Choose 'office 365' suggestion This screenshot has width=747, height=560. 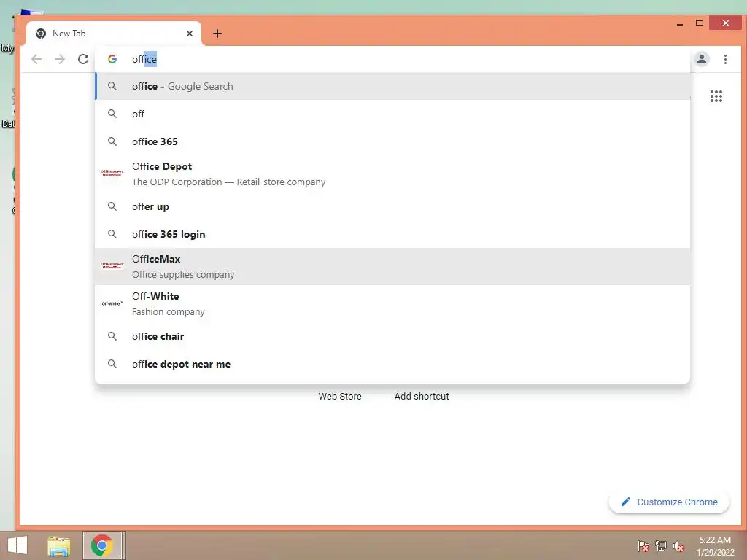tap(392, 141)
